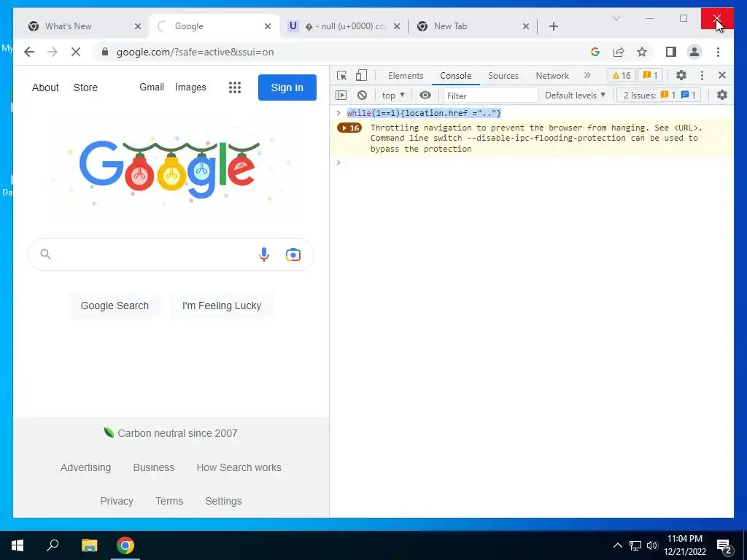This screenshot has height=560, width=747.
Task: Click the console Filter input field
Action: 491,96
